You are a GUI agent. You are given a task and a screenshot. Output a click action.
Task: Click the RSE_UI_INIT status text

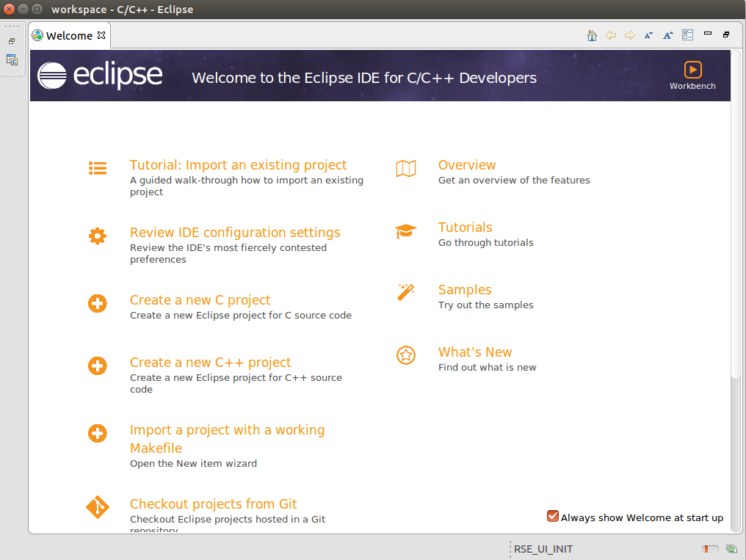543,549
